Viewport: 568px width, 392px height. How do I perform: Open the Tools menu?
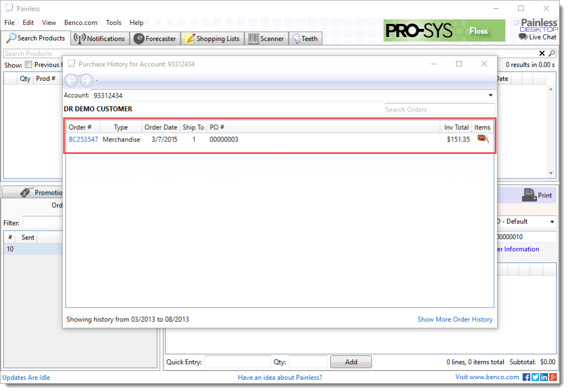point(113,23)
